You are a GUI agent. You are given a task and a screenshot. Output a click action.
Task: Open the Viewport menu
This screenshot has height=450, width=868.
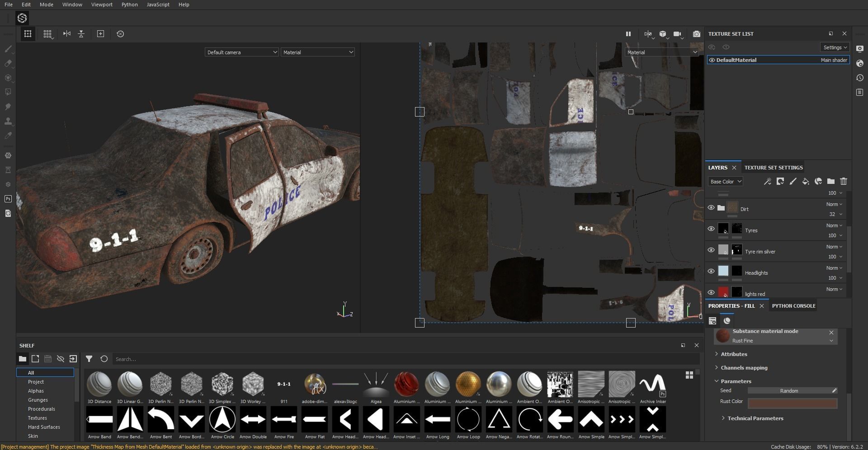[102, 5]
